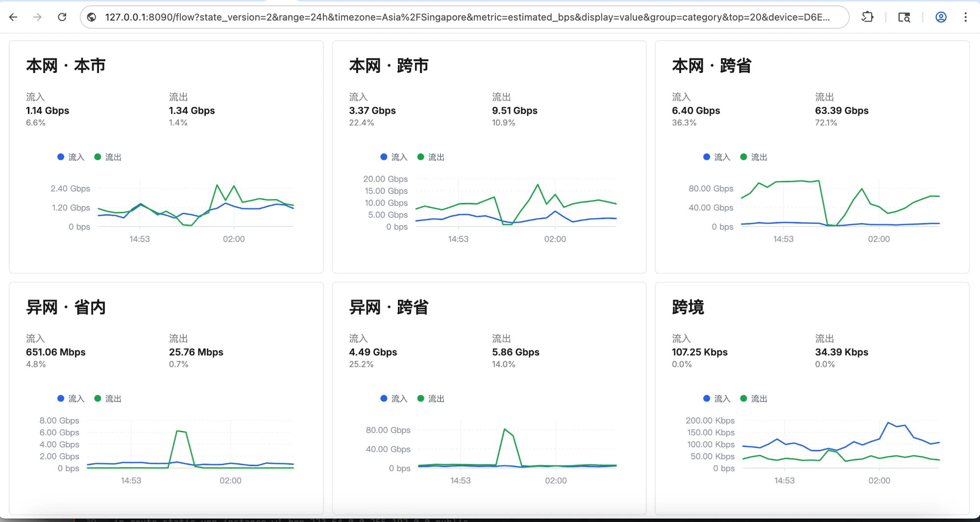Viewport: 980px width, 522px height.
Task: View site information icon in address bar
Action: (92, 17)
